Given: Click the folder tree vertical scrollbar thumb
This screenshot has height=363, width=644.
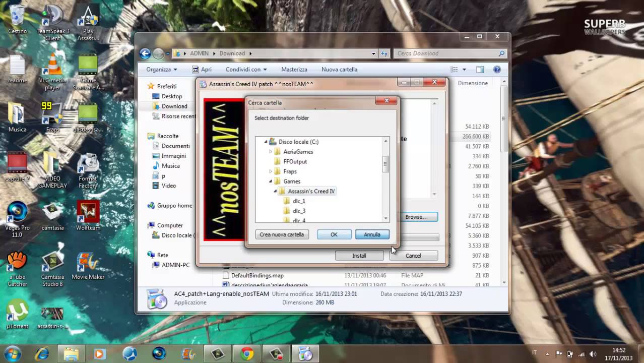Looking at the screenshot, I should pos(386,164).
